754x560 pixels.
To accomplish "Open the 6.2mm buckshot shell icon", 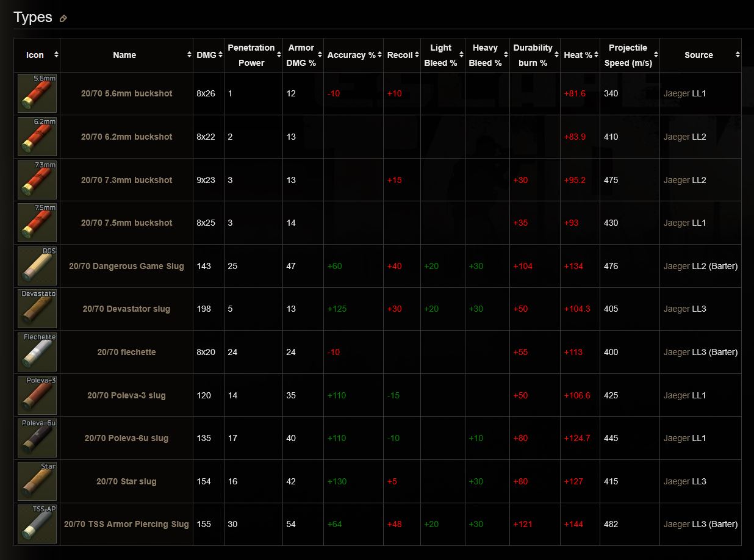I will click(37, 137).
